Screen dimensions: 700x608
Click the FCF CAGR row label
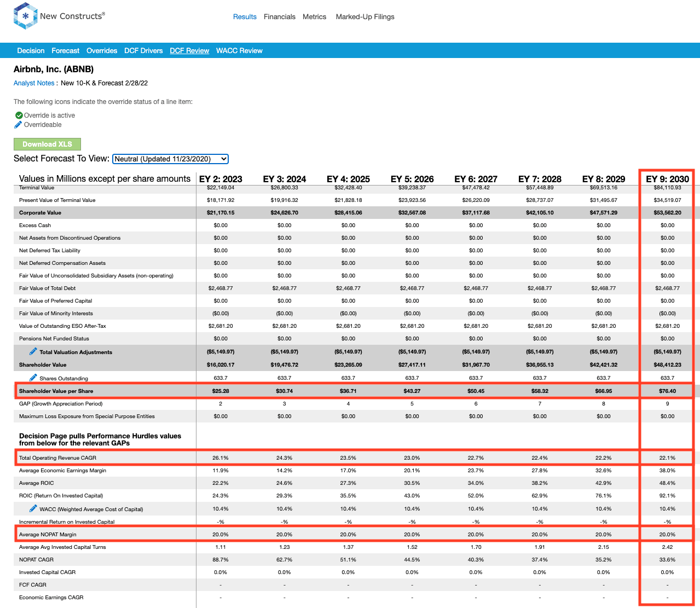(33, 585)
